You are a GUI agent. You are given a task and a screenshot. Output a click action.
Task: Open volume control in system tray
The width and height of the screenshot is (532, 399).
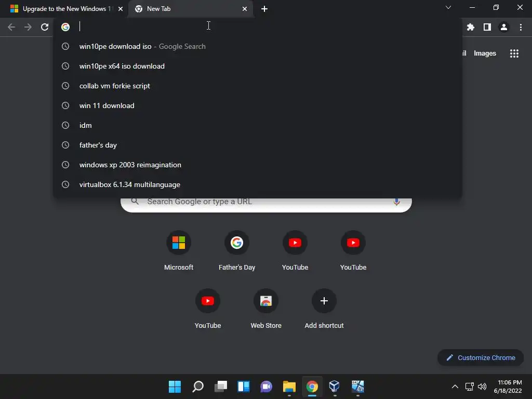[482, 387]
